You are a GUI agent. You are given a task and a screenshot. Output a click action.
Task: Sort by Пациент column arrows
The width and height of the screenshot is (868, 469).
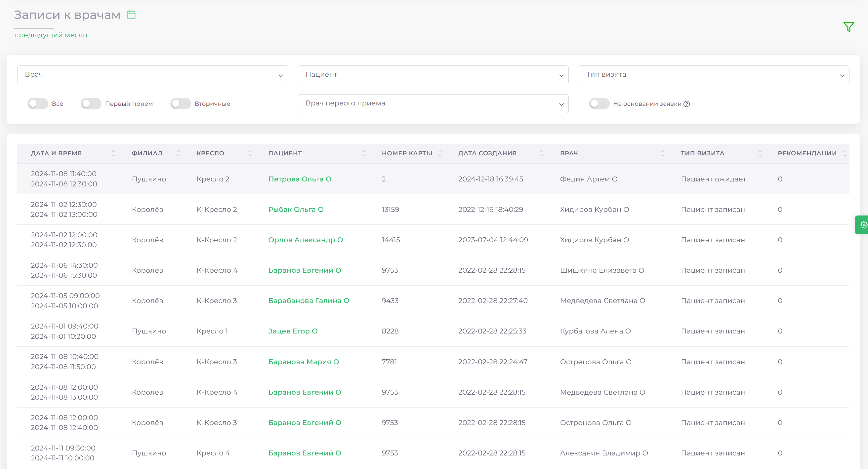pyautogui.click(x=363, y=154)
